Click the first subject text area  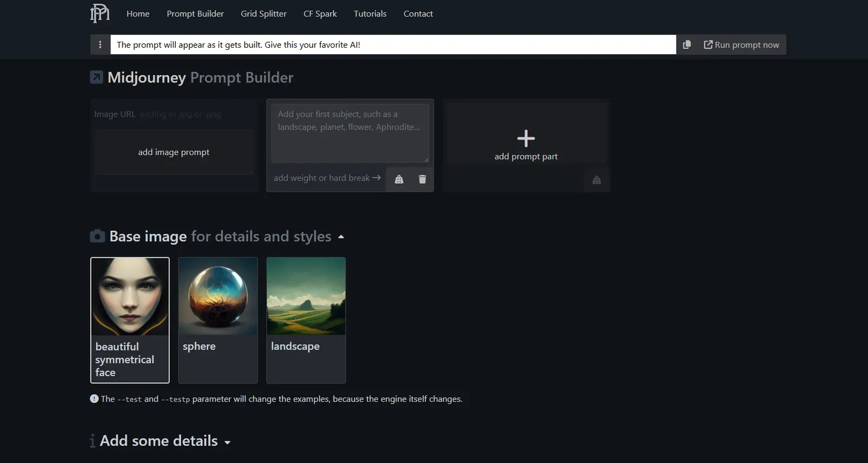350,133
